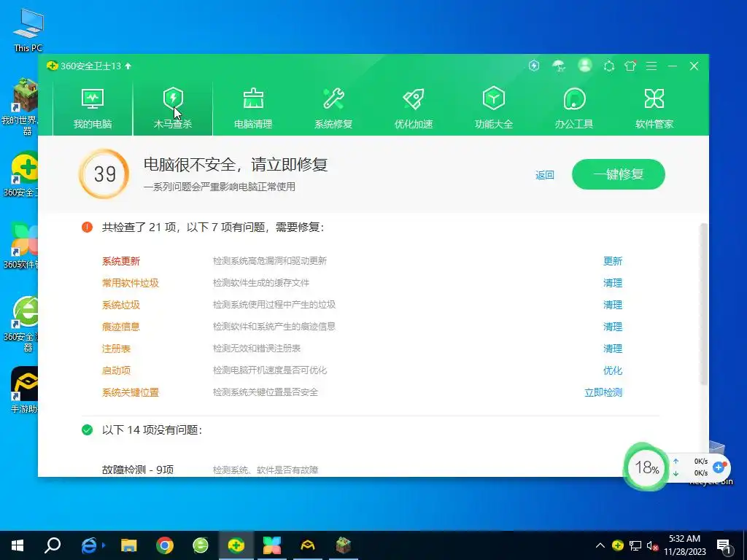747x560 pixels.
Task: Click the 18% memory accelerator ball
Action: [646, 467]
